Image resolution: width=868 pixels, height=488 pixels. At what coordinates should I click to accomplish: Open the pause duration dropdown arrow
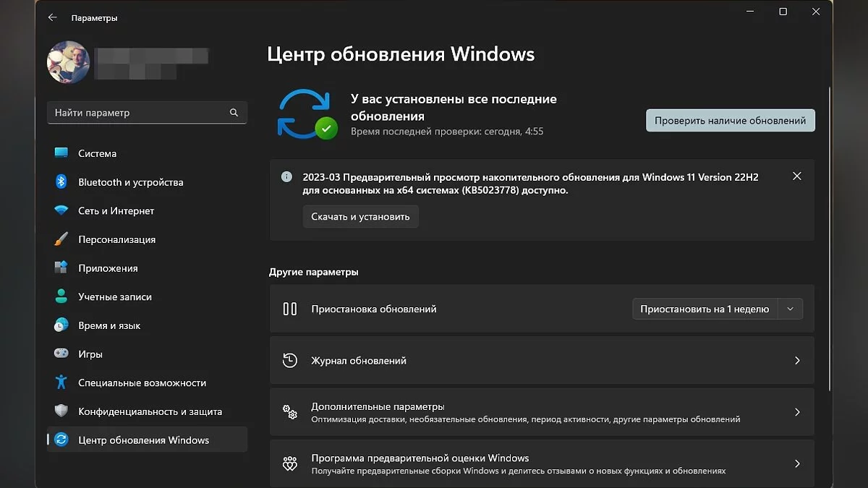[x=790, y=309]
